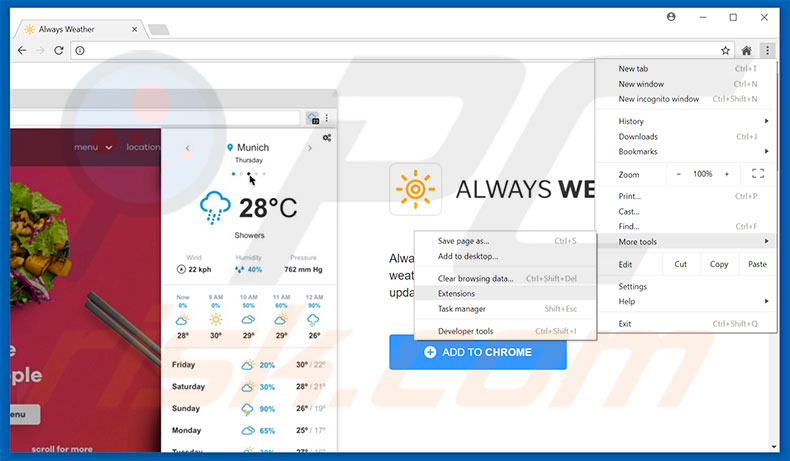Click the main browser address bar
This screenshot has height=461, width=790.
403,50
